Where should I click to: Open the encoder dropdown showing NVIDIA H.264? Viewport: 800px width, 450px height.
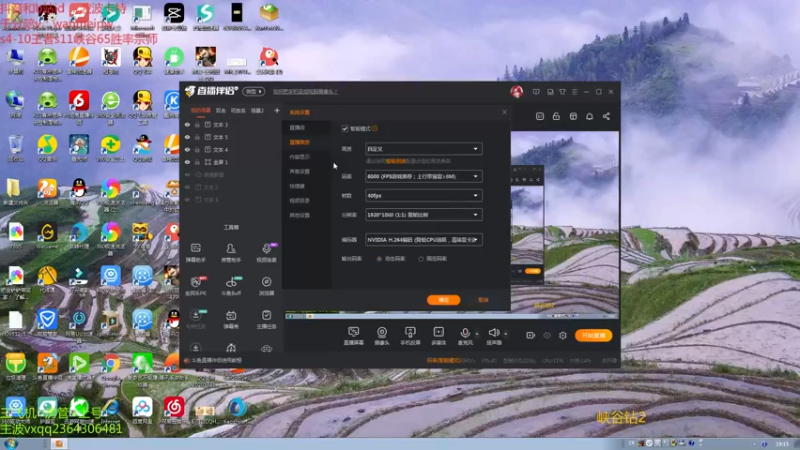click(x=423, y=239)
